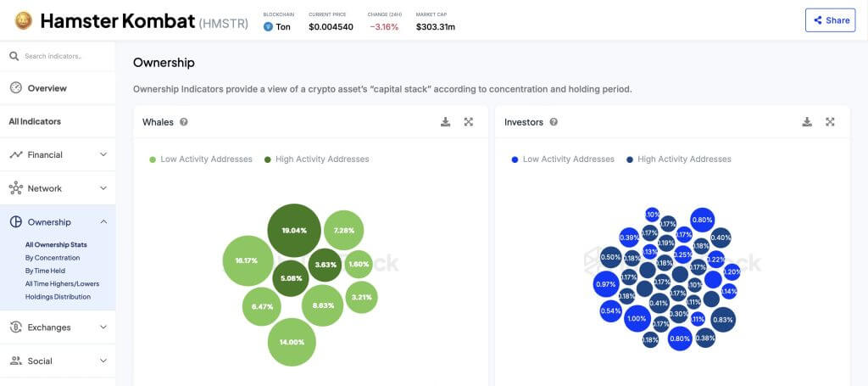
Task: Click the −3.16% 24h change
Action: point(384,26)
